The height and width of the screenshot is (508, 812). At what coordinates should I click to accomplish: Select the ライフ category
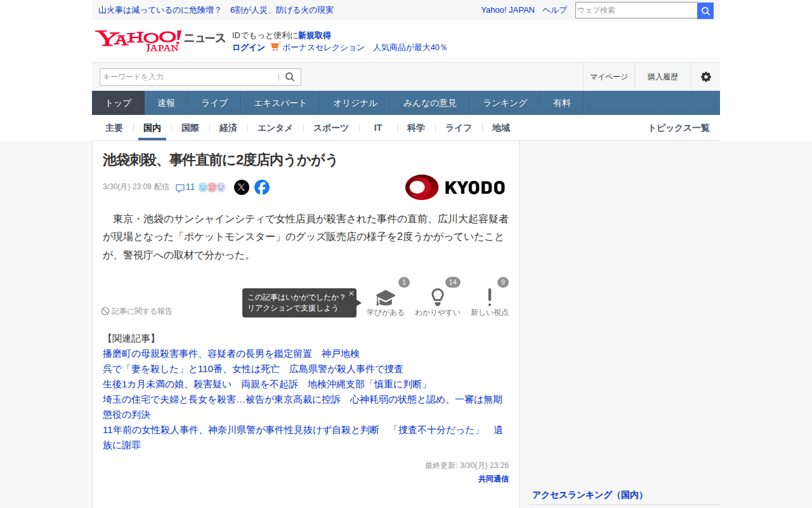459,128
